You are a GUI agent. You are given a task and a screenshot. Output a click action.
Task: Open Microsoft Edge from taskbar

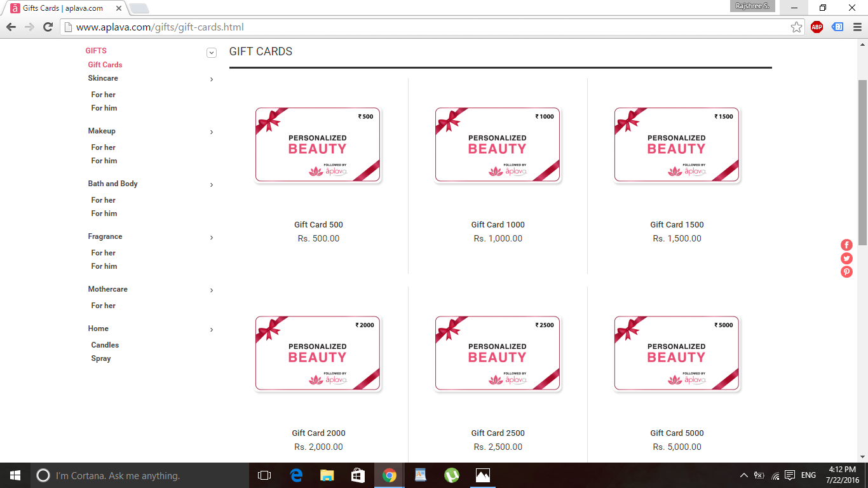pyautogui.click(x=296, y=475)
